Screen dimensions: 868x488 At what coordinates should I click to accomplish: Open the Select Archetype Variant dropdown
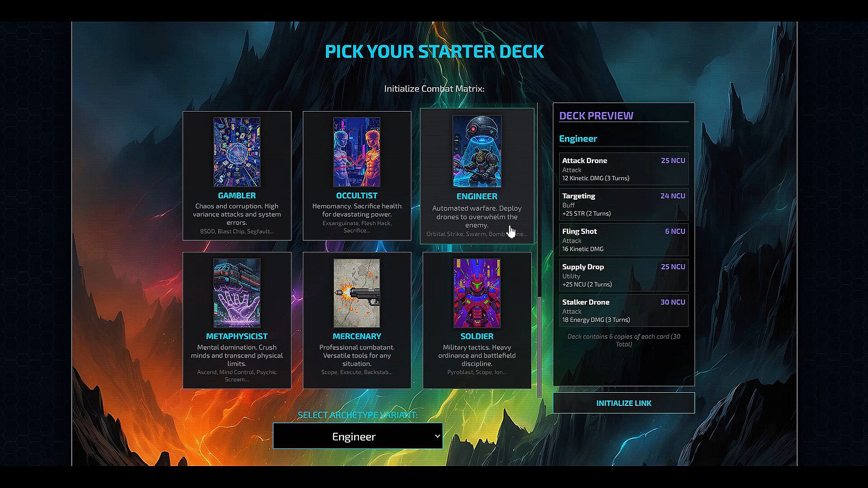point(358,436)
